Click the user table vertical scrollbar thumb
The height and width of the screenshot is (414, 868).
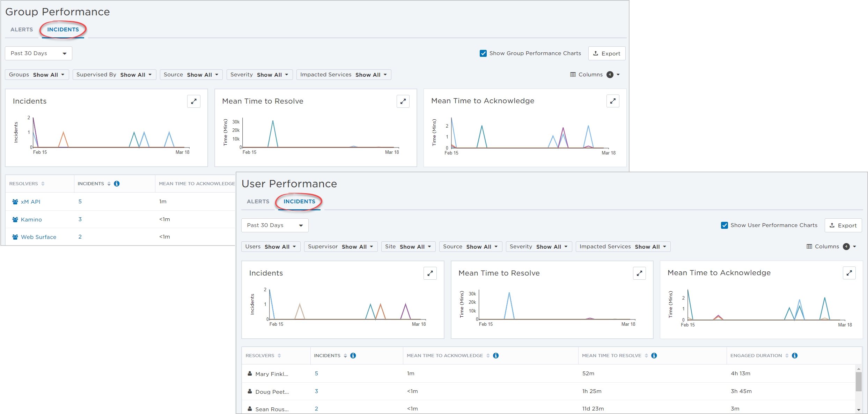tap(859, 382)
